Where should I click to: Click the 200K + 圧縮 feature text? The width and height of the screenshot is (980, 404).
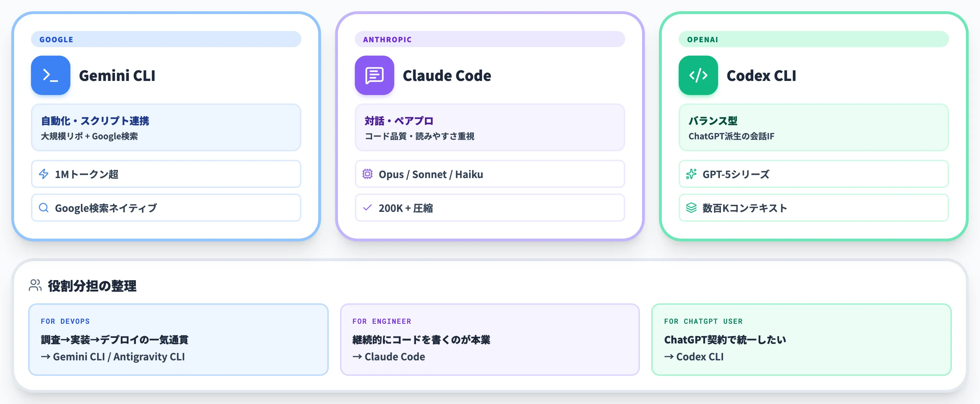(406, 208)
